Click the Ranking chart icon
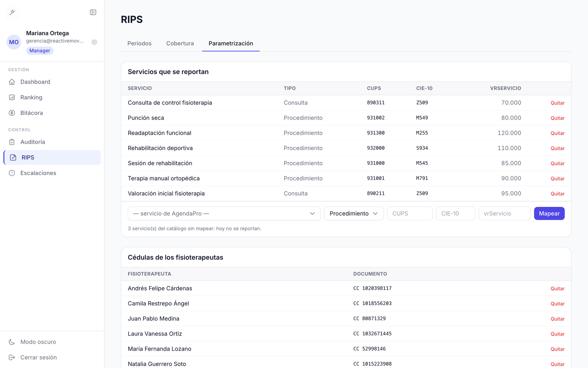Viewport: 588px width, 368px height. tap(12, 98)
